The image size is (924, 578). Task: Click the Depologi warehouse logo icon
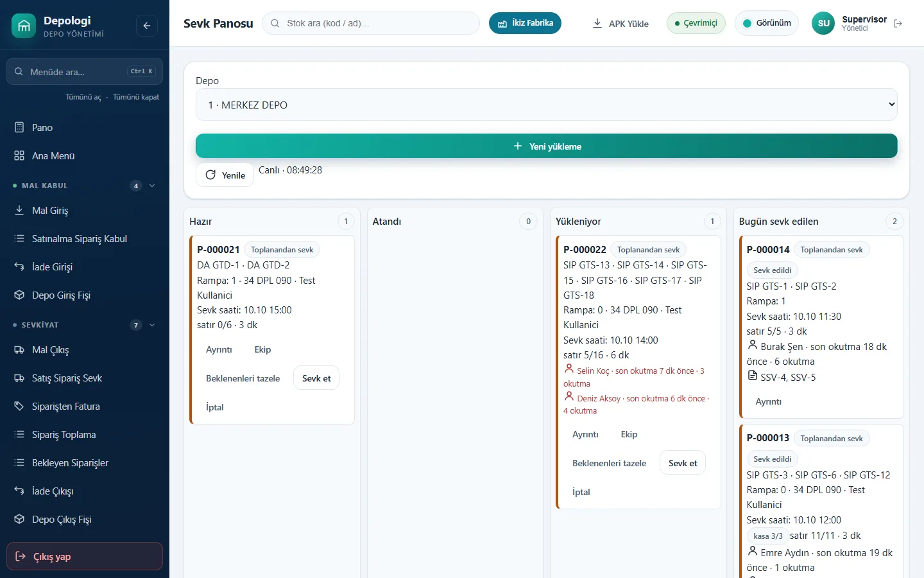pyautogui.click(x=24, y=26)
